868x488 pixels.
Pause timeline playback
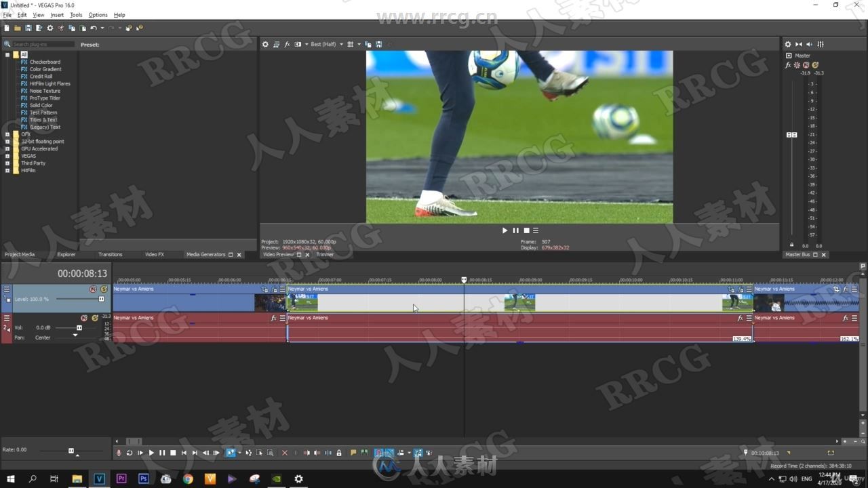click(162, 453)
